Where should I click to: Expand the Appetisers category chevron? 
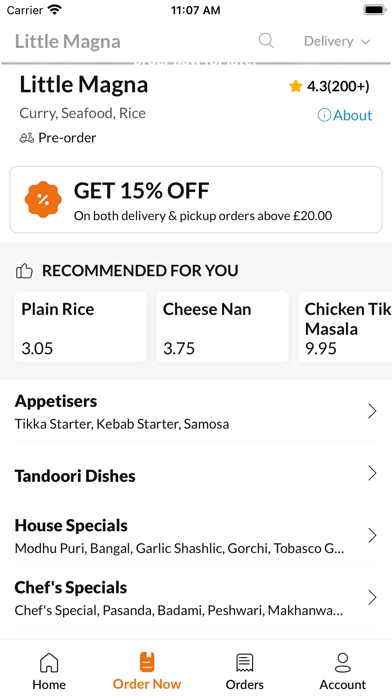372,411
